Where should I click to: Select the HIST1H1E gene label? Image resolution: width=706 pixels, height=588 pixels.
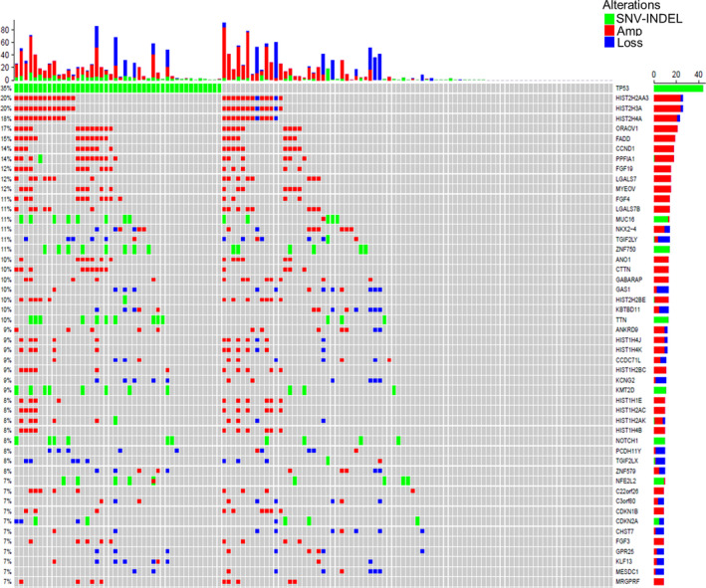click(628, 400)
